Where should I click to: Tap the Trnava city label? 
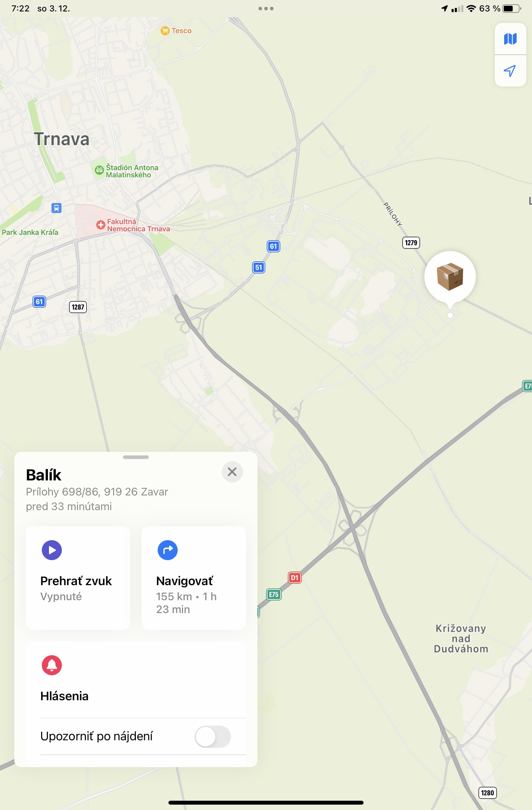click(61, 139)
